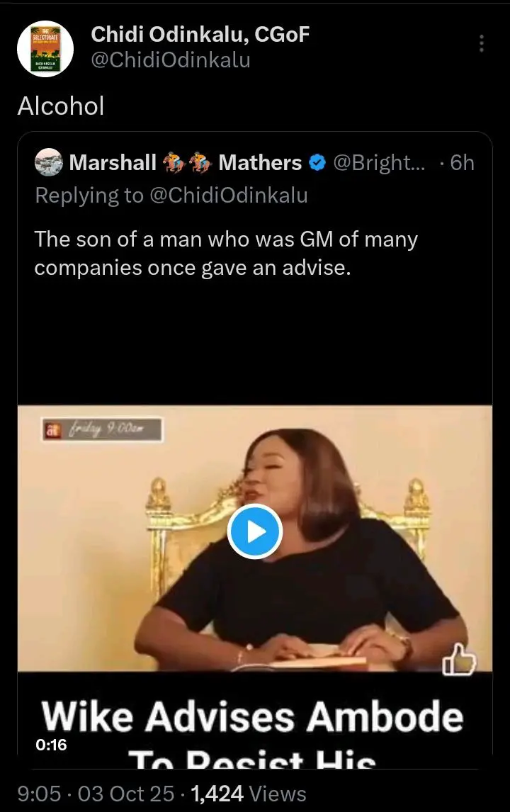510x812 pixels.
Task: Click the display name Chidi Odinkalu, CGoF
Action: [201, 34]
